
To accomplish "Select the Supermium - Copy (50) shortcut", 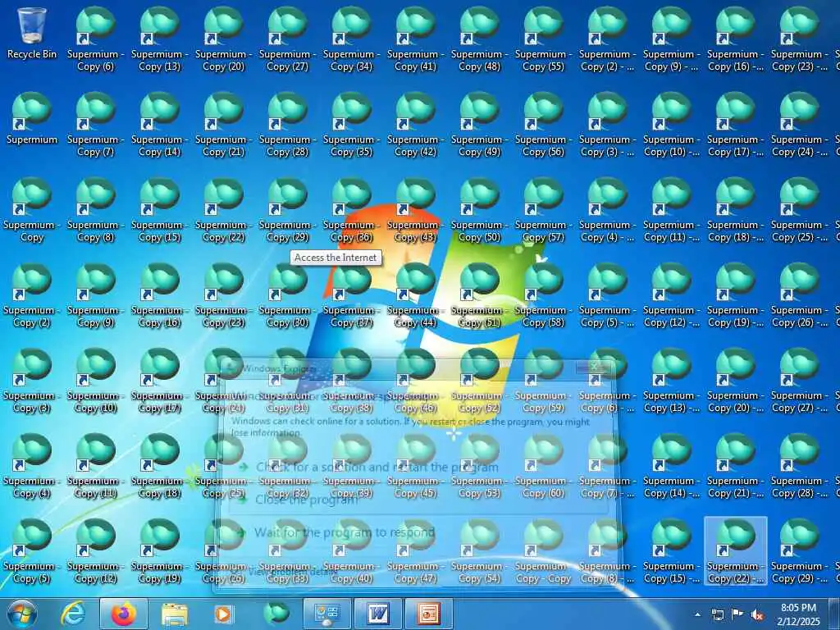I will click(479, 209).
